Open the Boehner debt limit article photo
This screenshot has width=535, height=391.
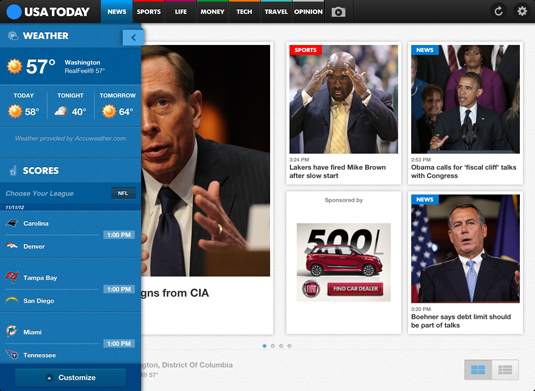point(465,249)
